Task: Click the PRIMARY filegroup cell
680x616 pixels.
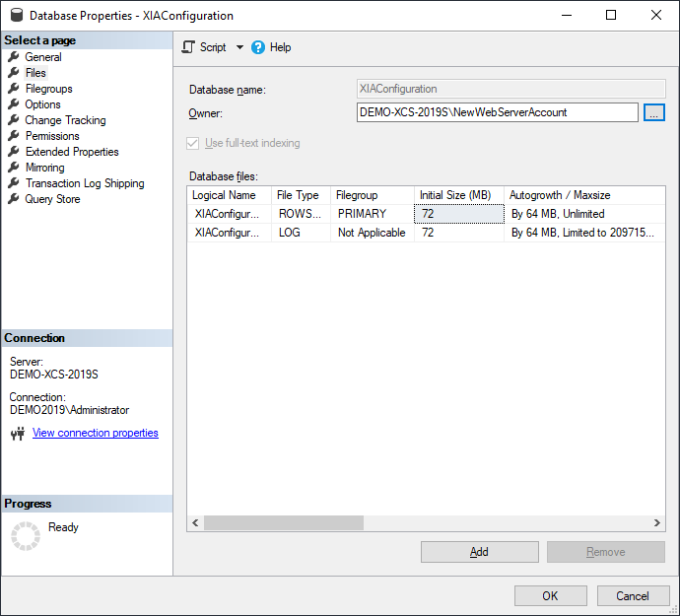Action: 373,214
